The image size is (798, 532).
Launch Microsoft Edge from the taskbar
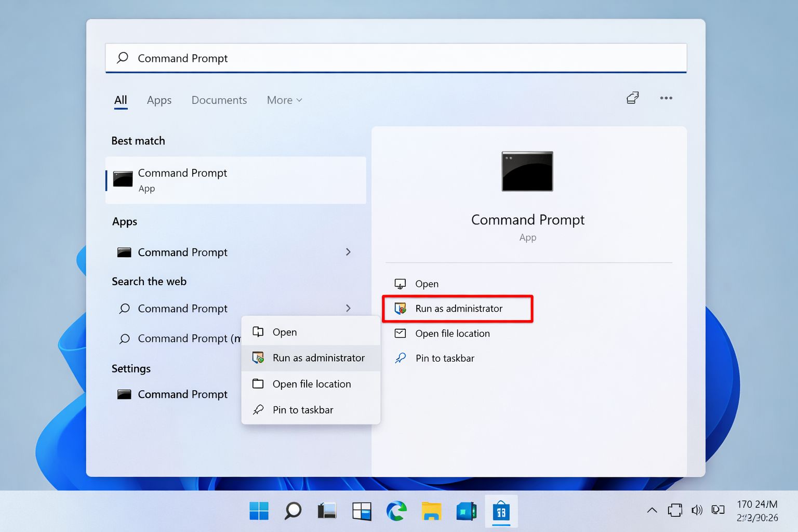click(396, 511)
